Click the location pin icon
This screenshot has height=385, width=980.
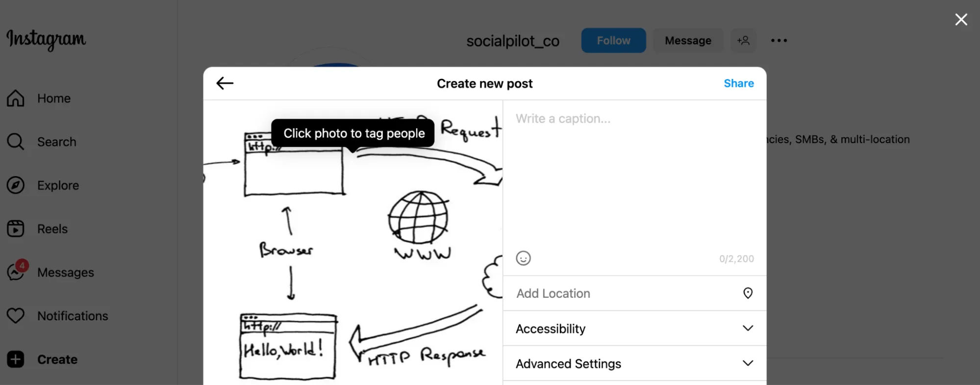748,293
